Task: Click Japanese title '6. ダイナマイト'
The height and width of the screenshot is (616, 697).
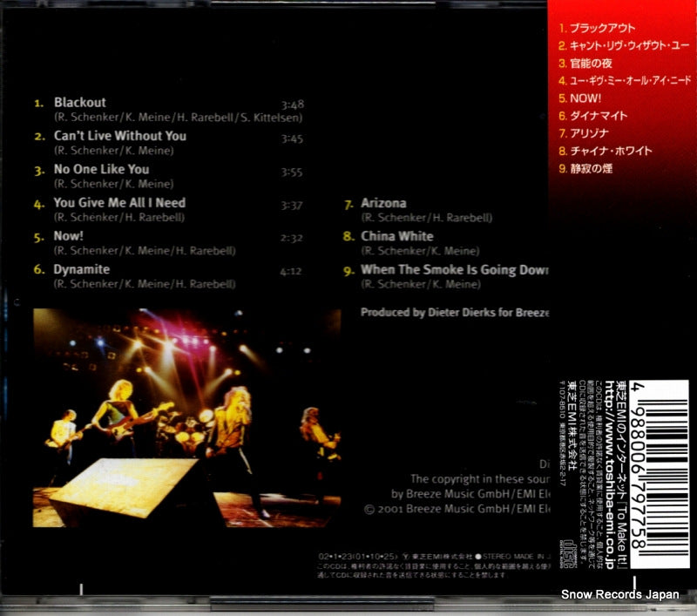Action: pyautogui.click(x=593, y=116)
